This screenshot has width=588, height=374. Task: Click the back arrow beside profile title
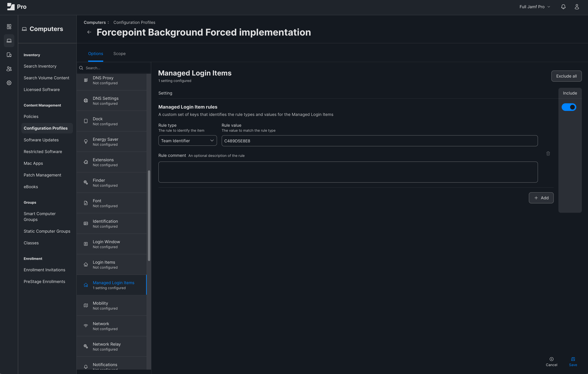point(89,32)
